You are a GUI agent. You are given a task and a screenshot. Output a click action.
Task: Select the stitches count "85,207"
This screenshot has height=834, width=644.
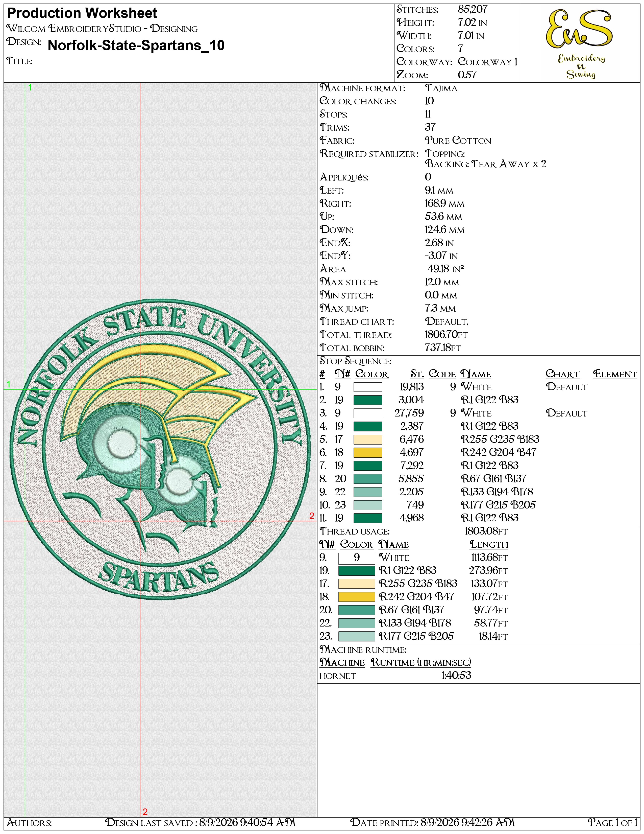coord(473,9)
